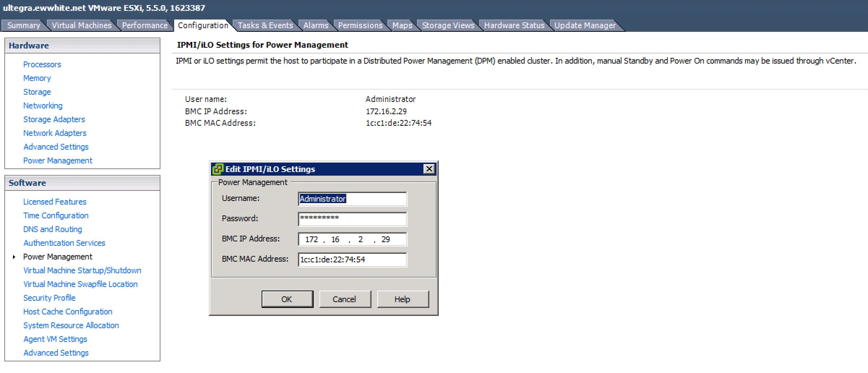View the Alarms tab

(316, 25)
